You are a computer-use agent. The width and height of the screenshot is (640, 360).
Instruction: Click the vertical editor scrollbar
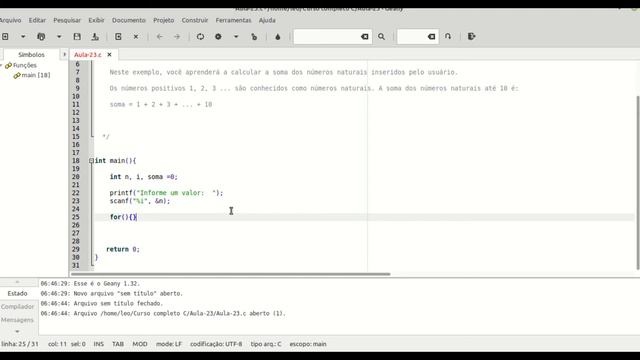pos(638,182)
